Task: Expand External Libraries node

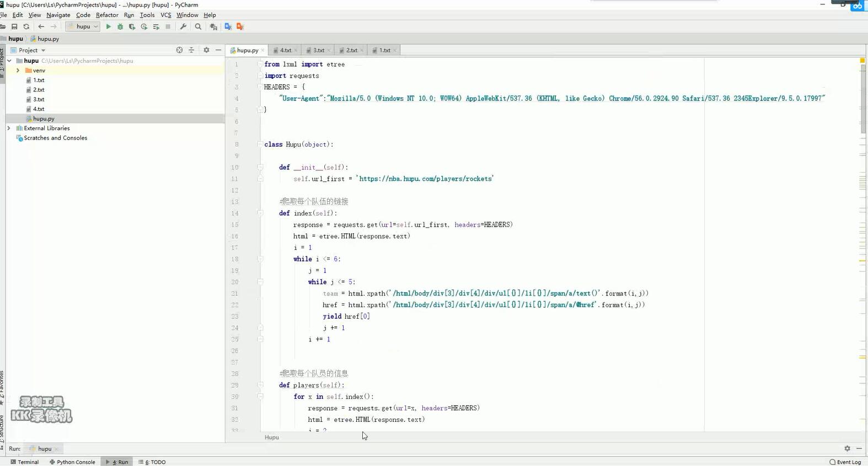Action: coord(9,128)
